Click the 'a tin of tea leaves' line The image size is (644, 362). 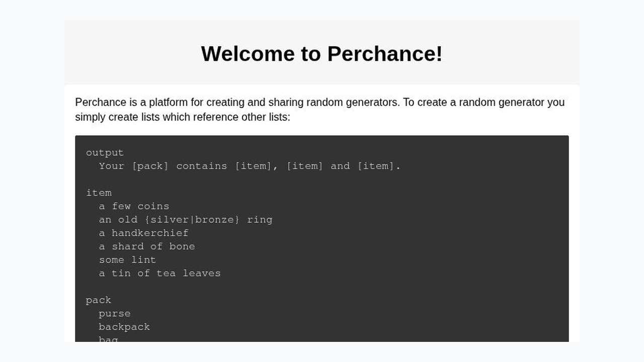point(160,273)
